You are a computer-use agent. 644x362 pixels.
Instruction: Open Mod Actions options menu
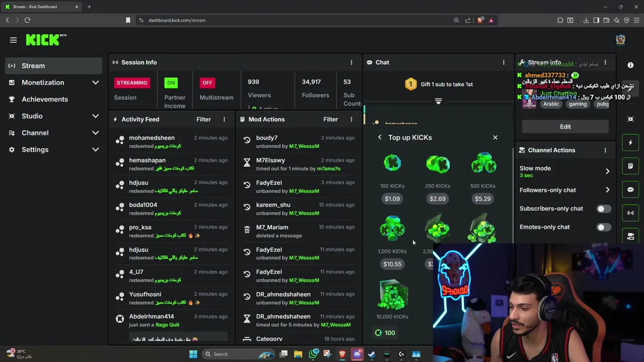tap(351, 119)
